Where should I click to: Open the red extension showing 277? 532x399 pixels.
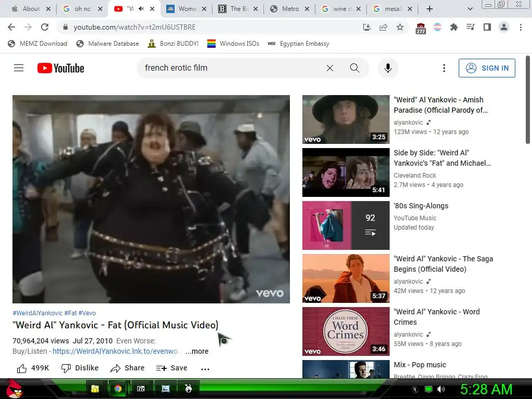click(x=420, y=28)
